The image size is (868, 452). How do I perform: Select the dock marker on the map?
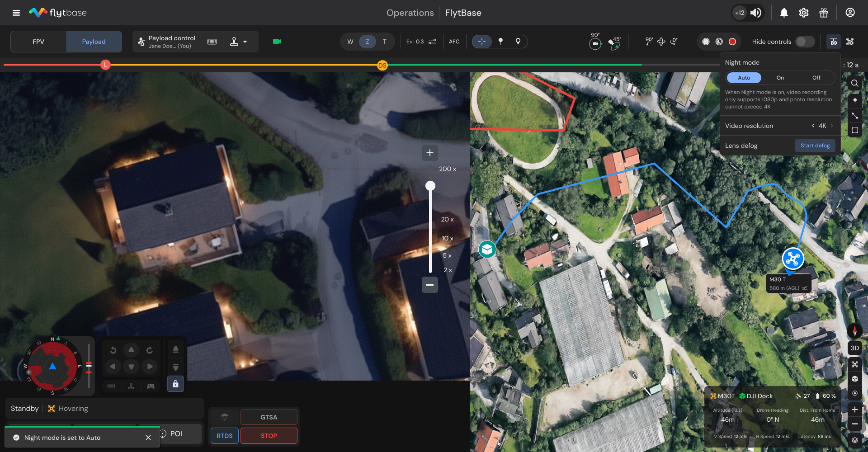coord(487,249)
